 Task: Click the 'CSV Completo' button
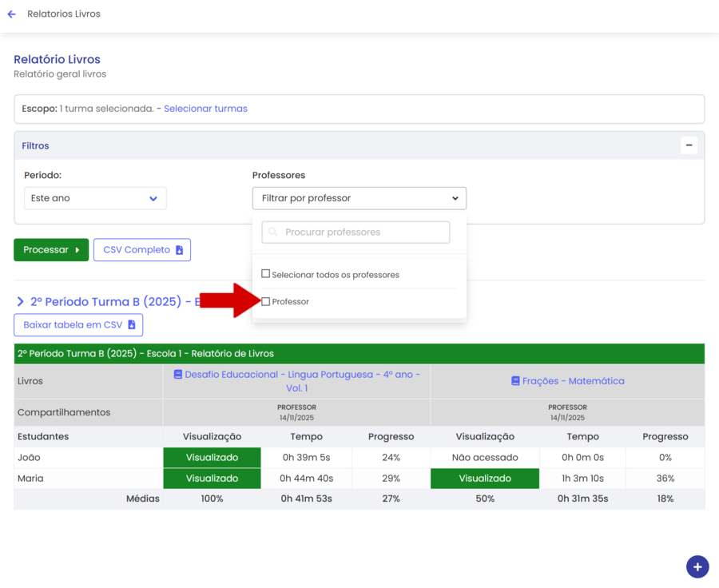click(141, 250)
